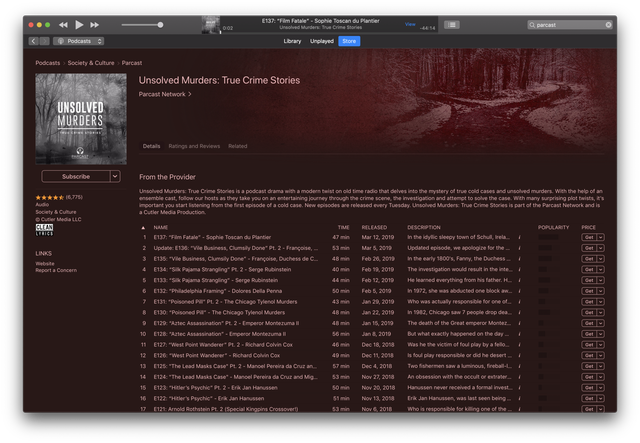Click the Rewind playback button
Image resolution: width=640 pixels, height=443 pixels.
pos(63,24)
